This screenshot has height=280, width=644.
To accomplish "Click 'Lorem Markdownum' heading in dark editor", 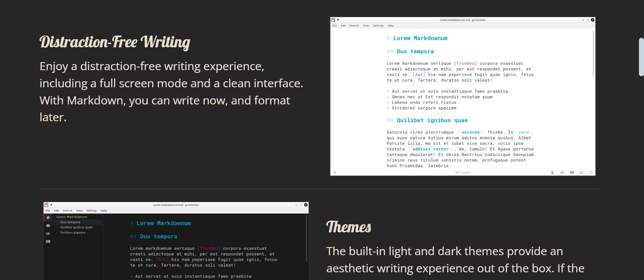I will [x=164, y=223].
